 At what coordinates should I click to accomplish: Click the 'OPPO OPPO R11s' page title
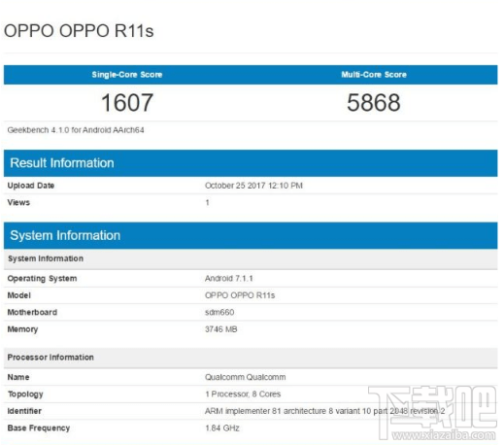[x=79, y=31]
